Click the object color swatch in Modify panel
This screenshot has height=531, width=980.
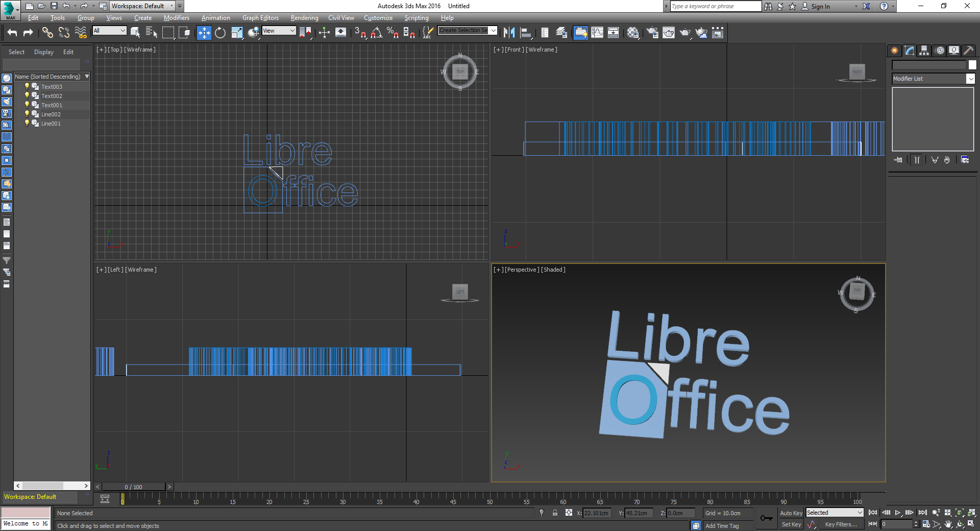972,65
